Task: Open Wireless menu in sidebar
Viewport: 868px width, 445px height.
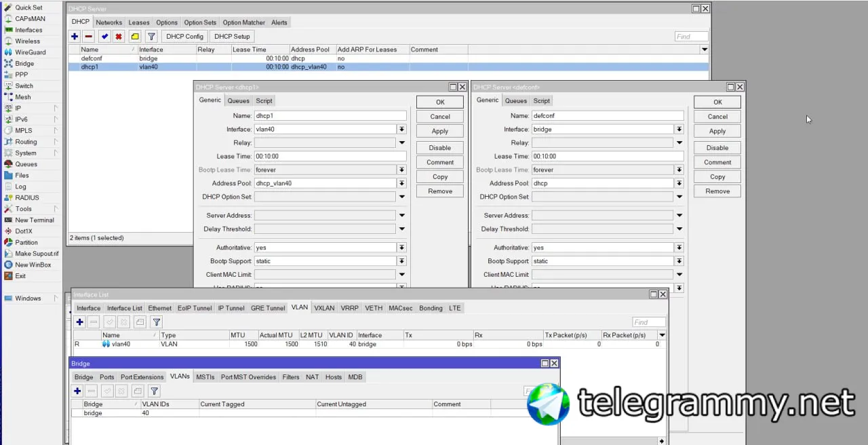Action: (27, 41)
